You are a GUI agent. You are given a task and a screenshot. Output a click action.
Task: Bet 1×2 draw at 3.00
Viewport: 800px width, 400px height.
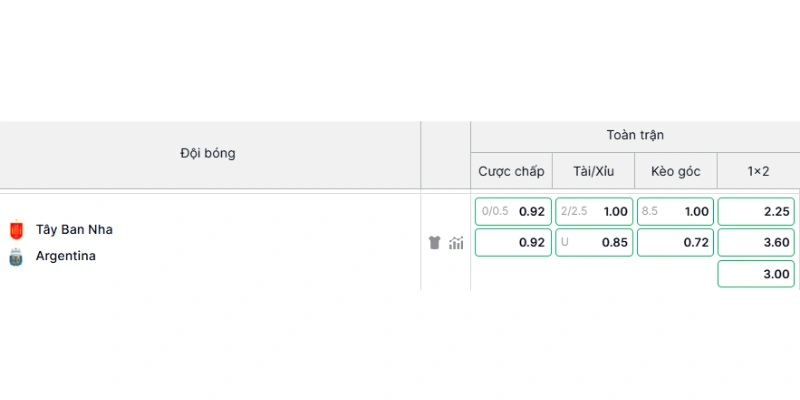pos(756,273)
